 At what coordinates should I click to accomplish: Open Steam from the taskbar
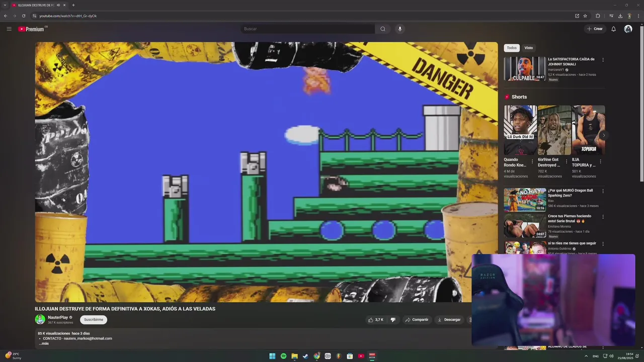(x=305, y=356)
